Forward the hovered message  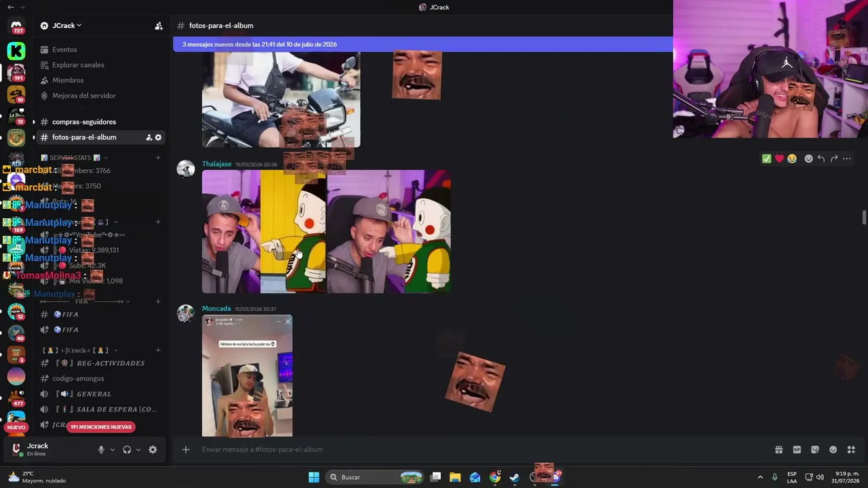pyautogui.click(x=834, y=159)
